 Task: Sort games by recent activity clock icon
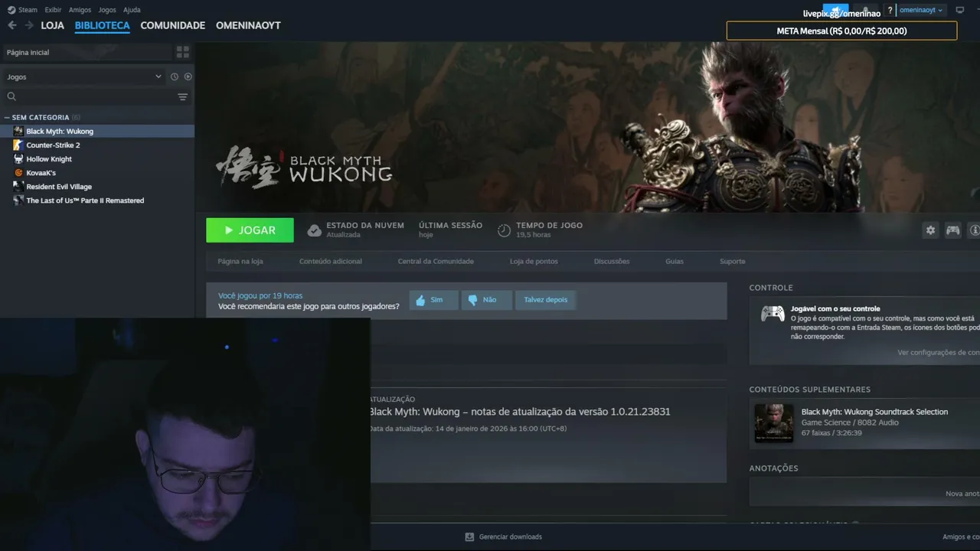pos(175,77)
